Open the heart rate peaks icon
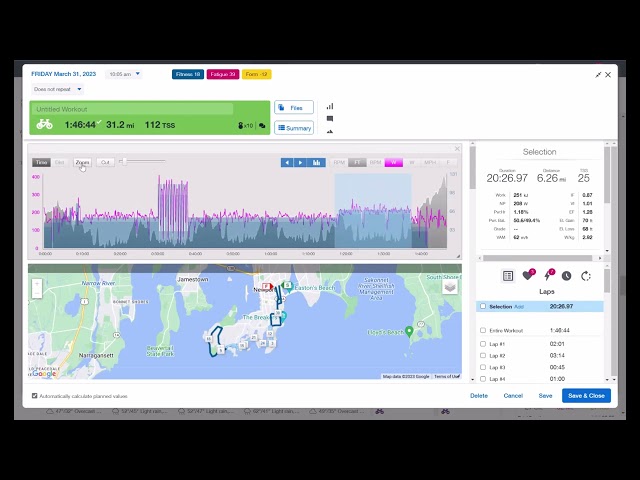This screenshot has height=480, width=640. point(528,275)
